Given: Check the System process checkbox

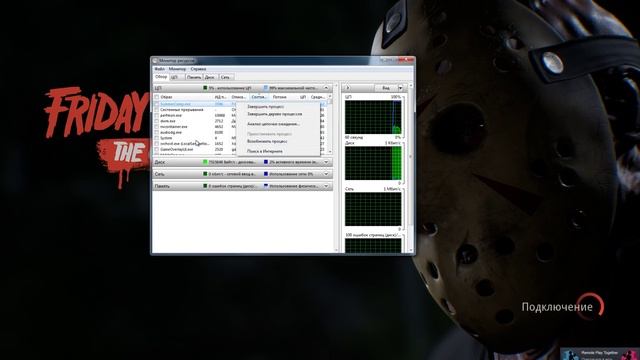Looking at the screenshot, I should click(157, 138).
